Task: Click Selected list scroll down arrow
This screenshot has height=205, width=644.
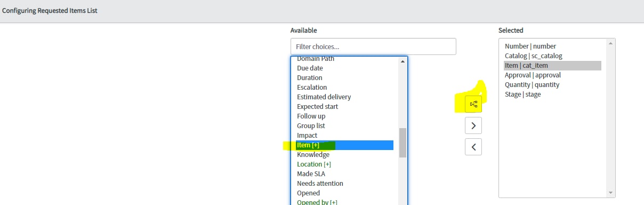Action: pos(610,193)
